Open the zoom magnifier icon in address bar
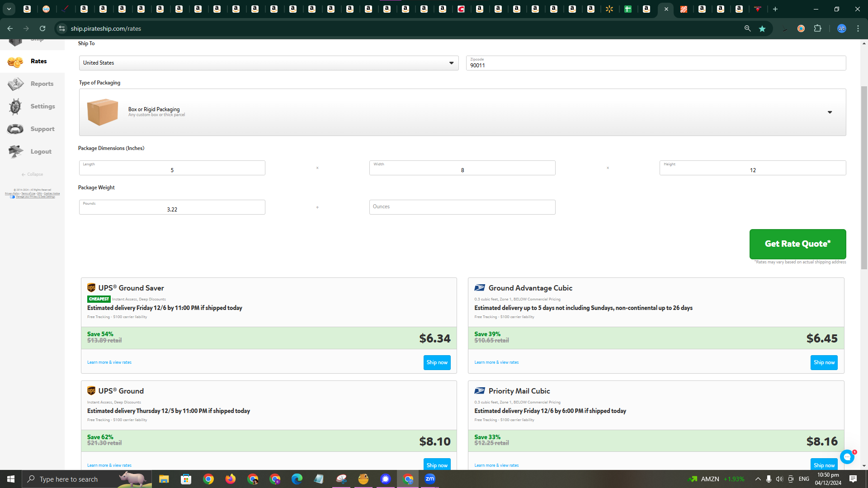 coord(748,28)
